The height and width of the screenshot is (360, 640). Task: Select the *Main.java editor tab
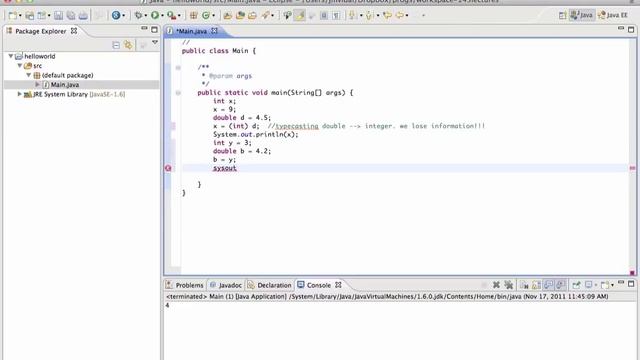click(192, 31)
